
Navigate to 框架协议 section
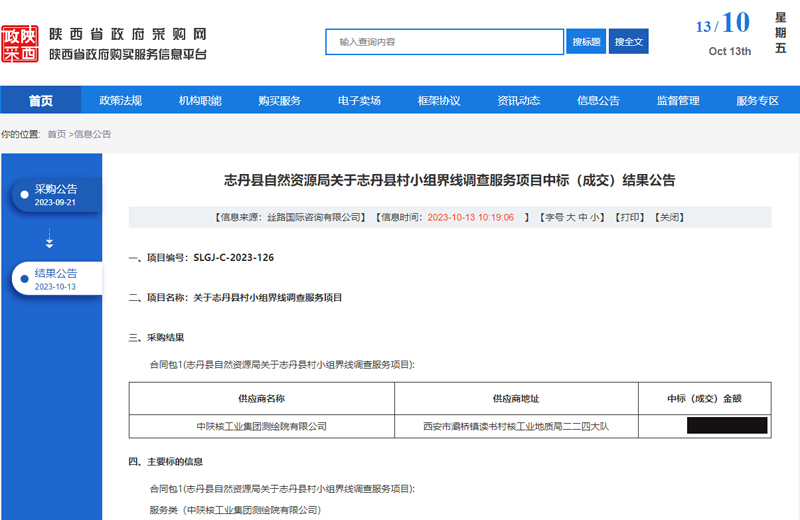point(439,100)
